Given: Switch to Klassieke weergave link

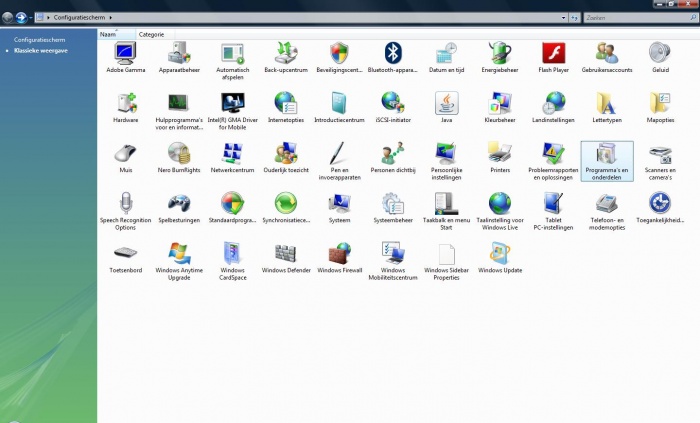Looking at the screenshot, I should coord(41,51).
